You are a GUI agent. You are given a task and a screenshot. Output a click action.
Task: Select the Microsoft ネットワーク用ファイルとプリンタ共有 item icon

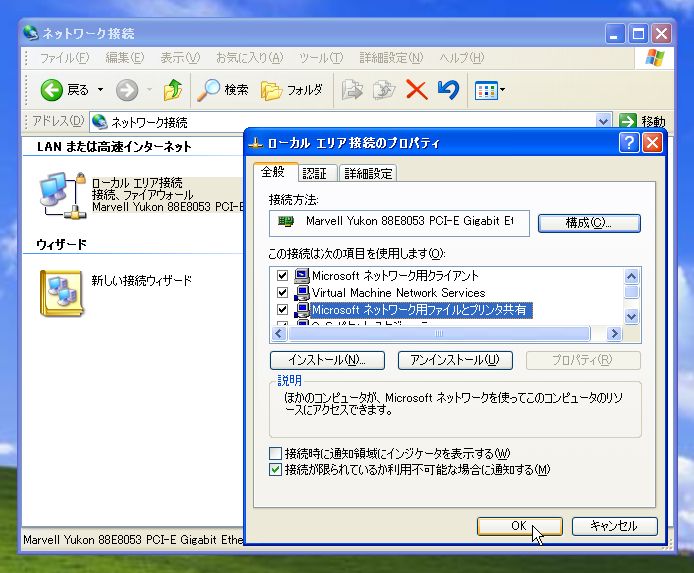[x=302, y=309]
